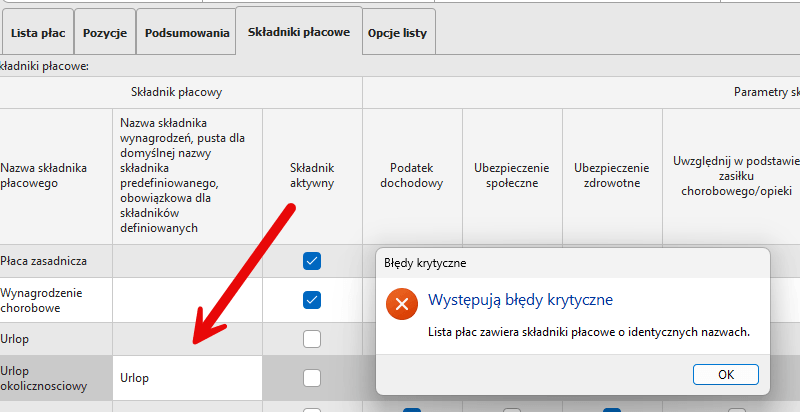Click the custom name field containing "Urlop"
Viewport: 800px width, 412px height.
pos(187,378)
